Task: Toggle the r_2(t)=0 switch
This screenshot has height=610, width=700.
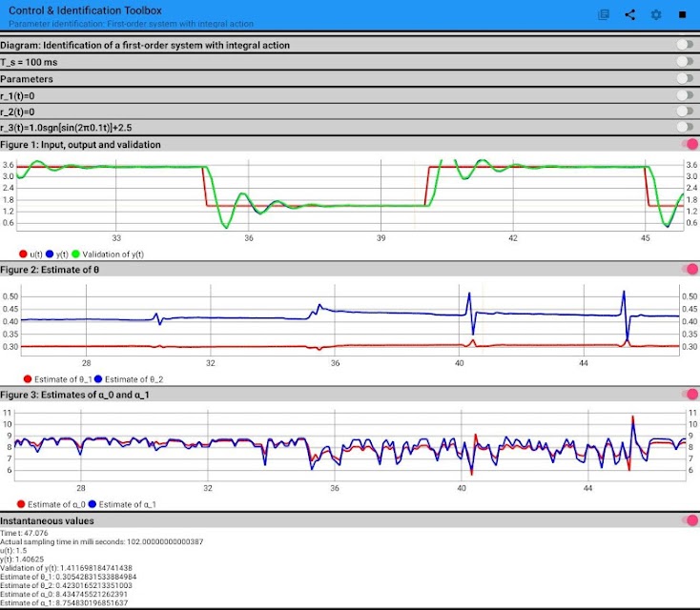Action: coord(686,112)
